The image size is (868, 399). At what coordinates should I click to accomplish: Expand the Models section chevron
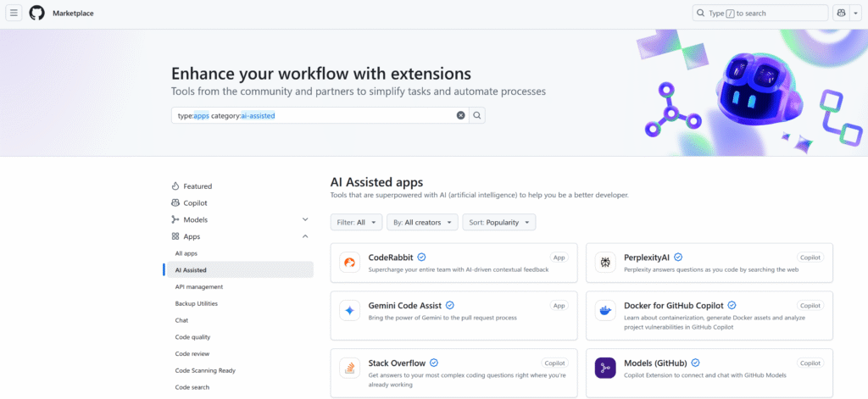305,219
